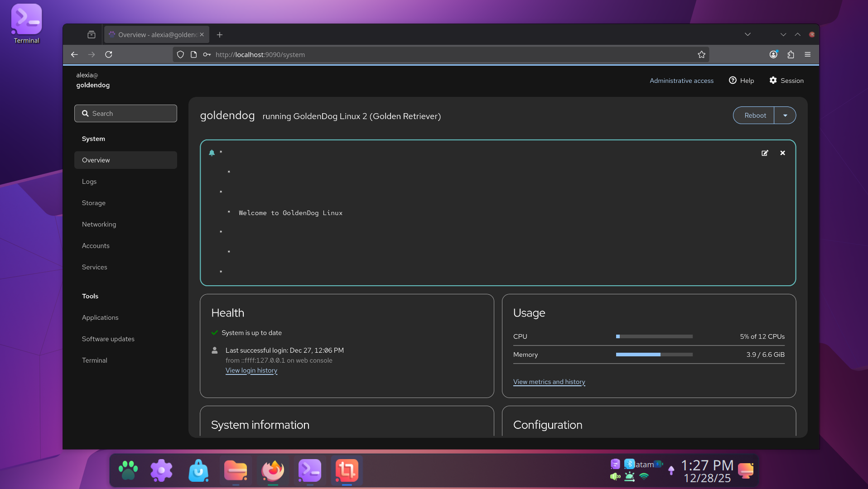Dismiss the welcome banner with the X icon

pos(782,153)
